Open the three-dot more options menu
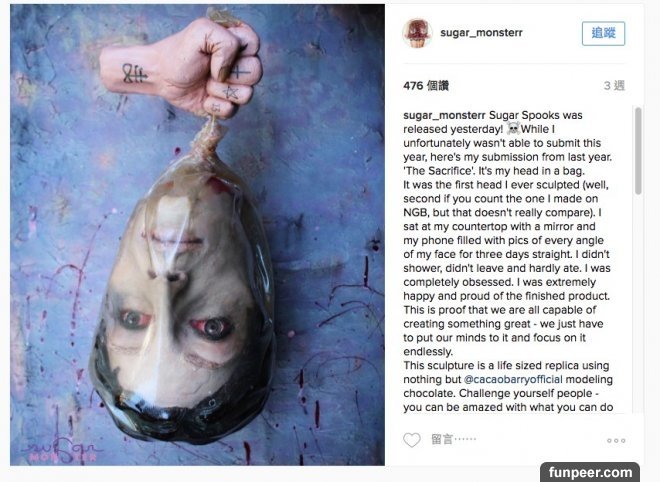This screenshot has height=482, width=660. click(616, 440)
